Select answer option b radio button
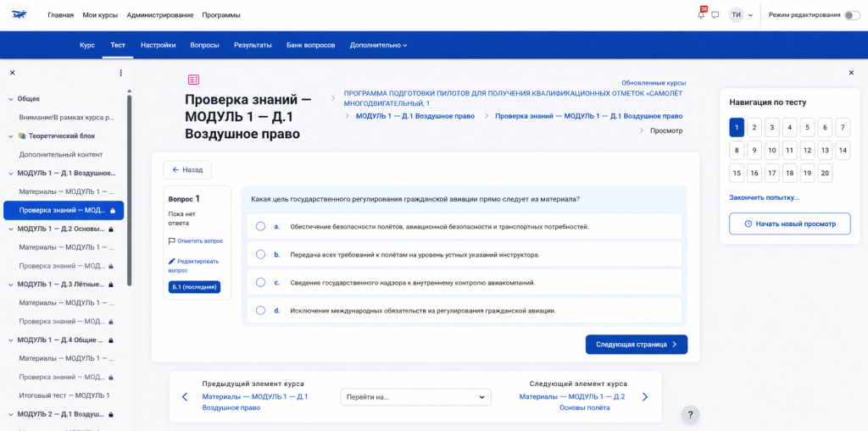Viewport: 868px width, 431px height. point(261,255)
